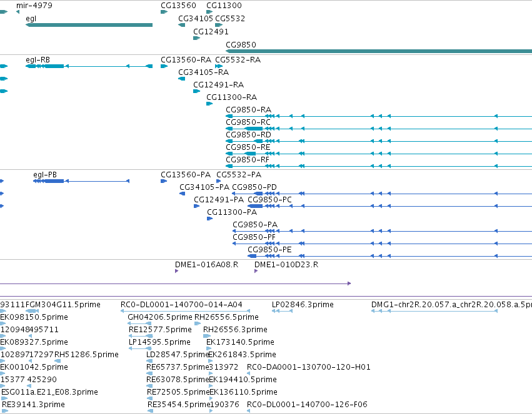The image size is (532, 414).
Task: Click the EK194410.5prime EST label
Action: pos(243,380)
